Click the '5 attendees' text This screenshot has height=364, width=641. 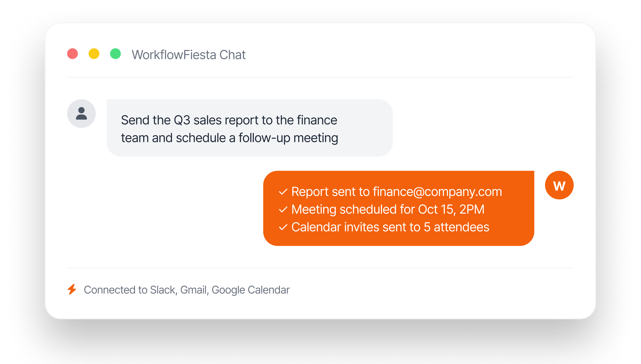coord(456,227)
